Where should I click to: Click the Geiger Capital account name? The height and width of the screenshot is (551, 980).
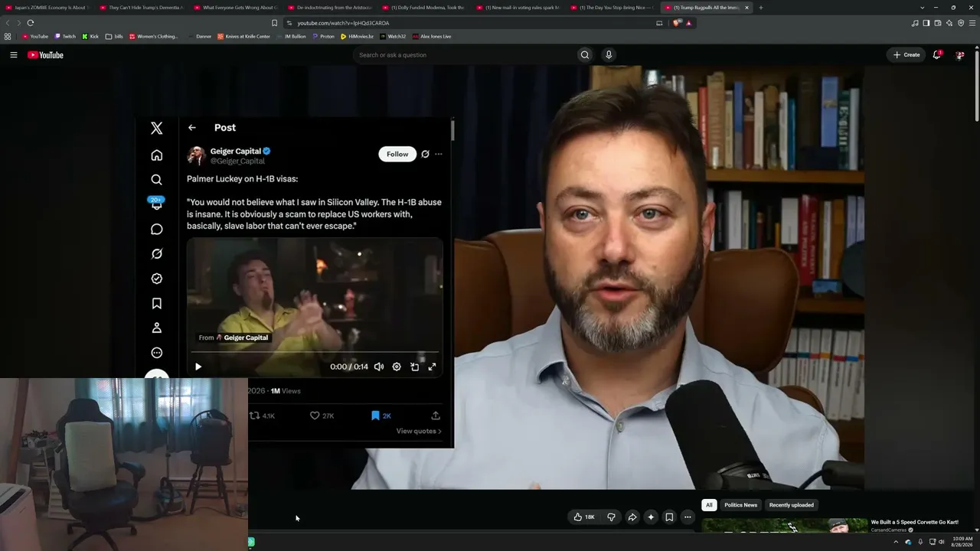click(236, 151)
